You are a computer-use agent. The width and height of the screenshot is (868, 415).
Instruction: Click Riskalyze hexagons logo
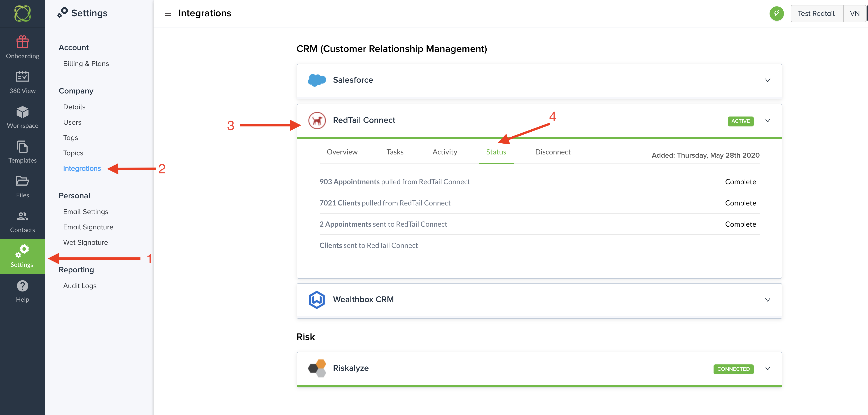click(x=317, y=368)
